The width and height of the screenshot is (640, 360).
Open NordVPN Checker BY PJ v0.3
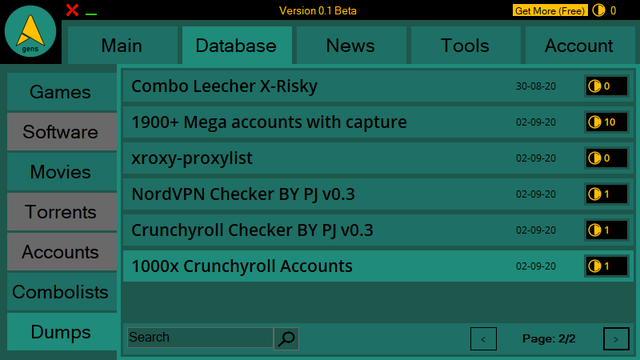pos(378,194)
